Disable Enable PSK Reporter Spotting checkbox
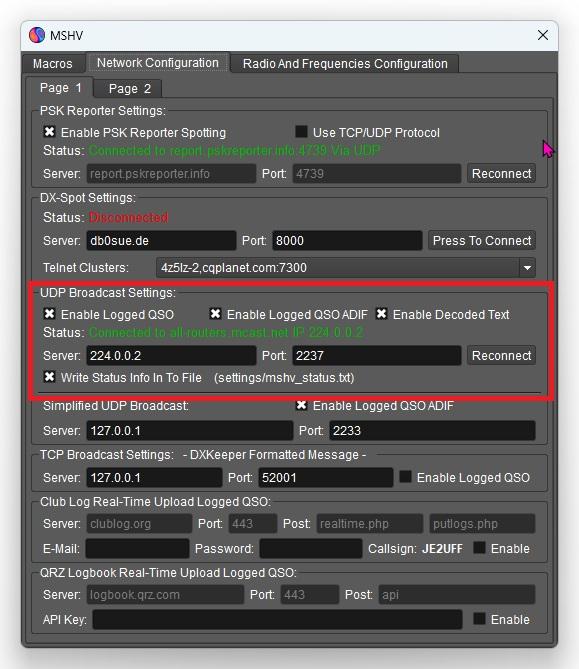 point(49,132)
